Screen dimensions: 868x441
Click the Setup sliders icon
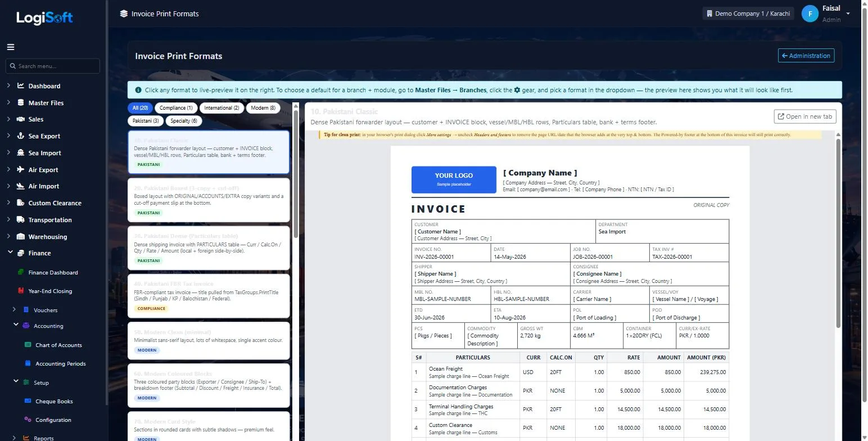point(26,382)
